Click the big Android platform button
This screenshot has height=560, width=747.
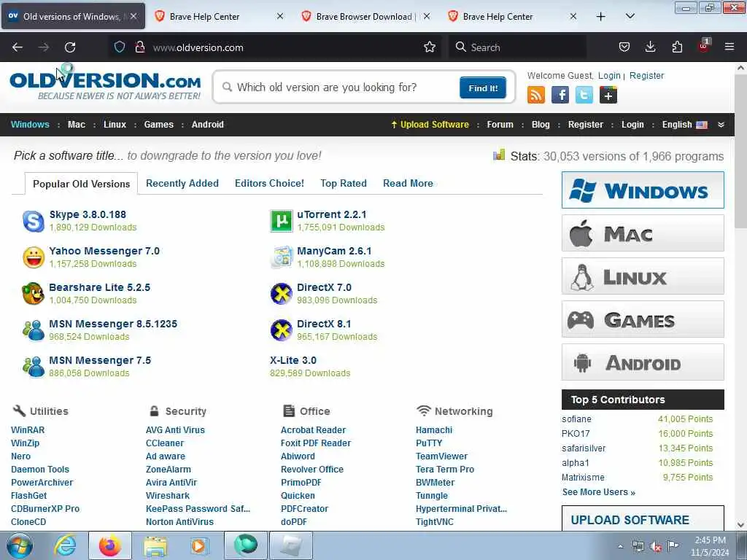643,362
